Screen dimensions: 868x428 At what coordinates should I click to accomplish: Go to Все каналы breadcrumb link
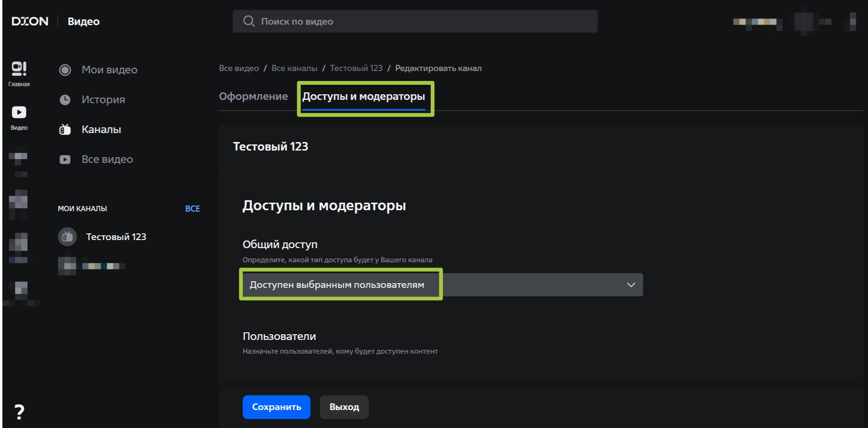(294, 68)
